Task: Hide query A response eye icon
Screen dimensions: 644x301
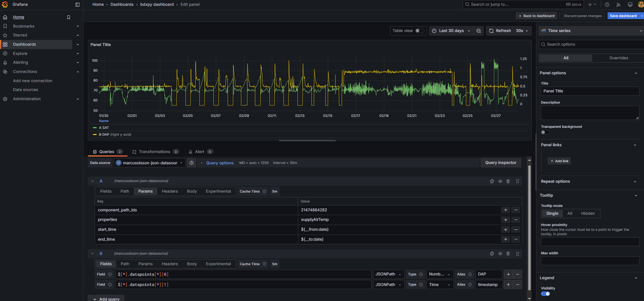Action: click(500, 181)
